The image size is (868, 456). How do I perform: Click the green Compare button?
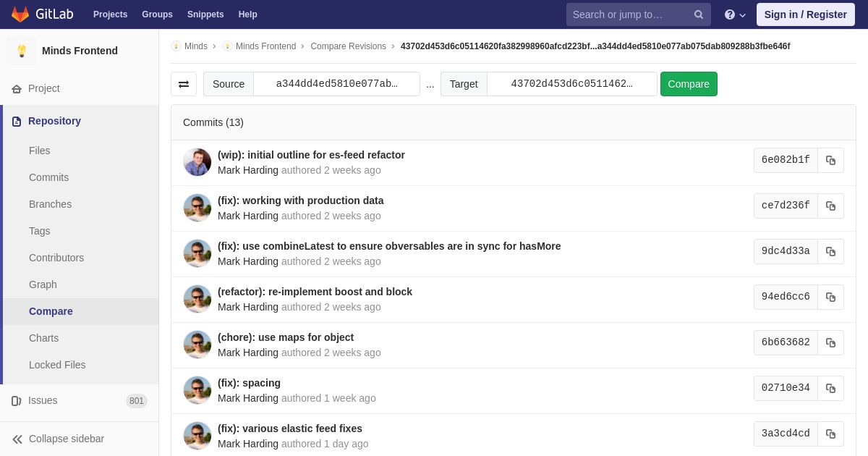point(689,84)
